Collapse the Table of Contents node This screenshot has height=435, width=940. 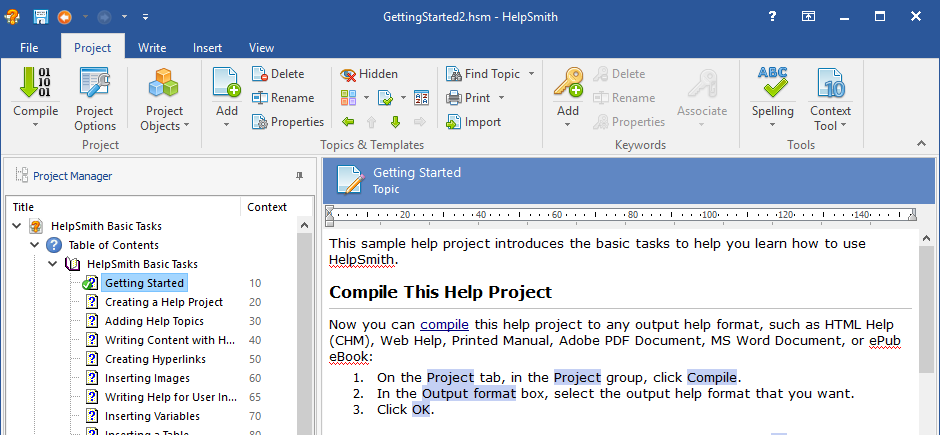(35, 244)
